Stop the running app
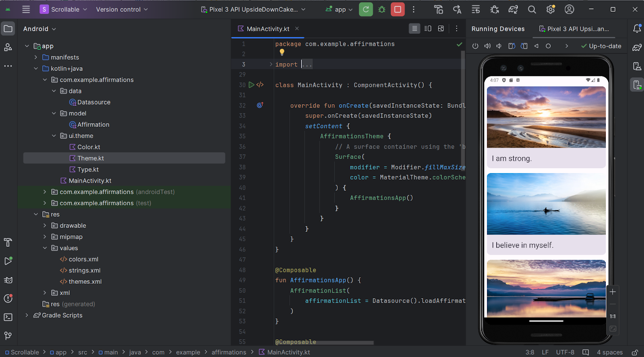 [x=398, y=9]
